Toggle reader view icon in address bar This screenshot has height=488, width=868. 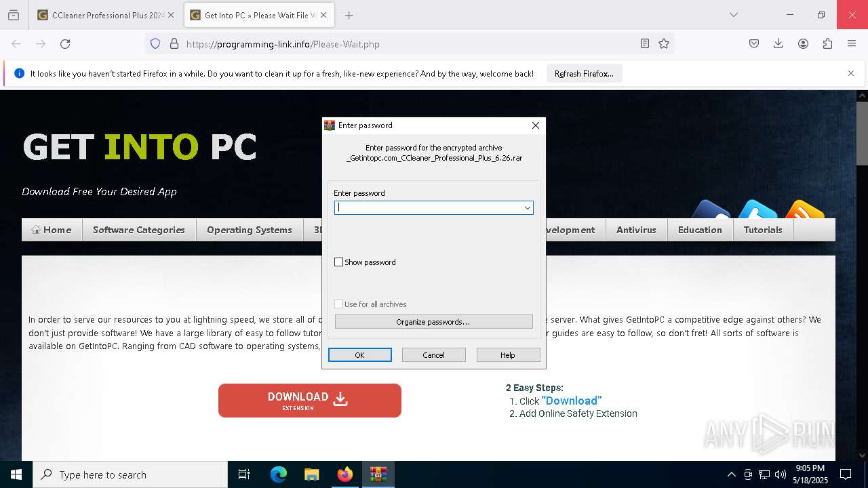tap(645, 44)
